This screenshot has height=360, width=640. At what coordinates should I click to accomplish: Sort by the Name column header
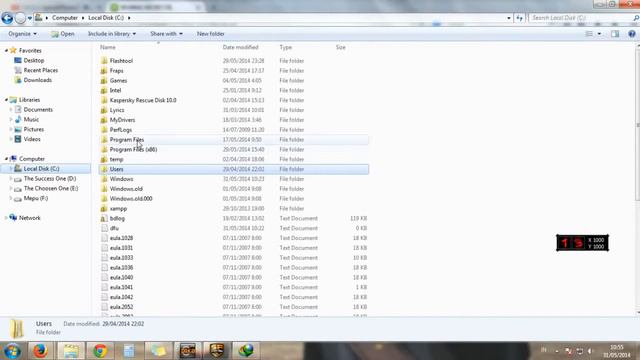tap(108, 47)
